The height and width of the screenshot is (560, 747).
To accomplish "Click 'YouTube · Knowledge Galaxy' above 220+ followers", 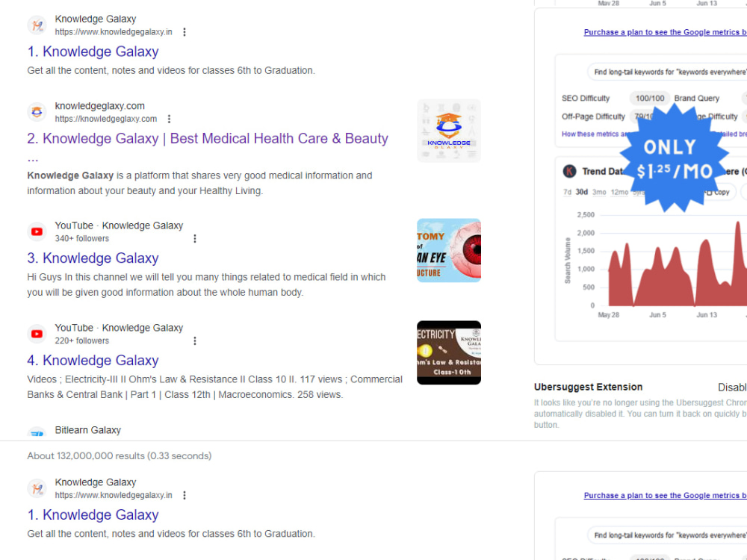I will click(x=119, y=328).
